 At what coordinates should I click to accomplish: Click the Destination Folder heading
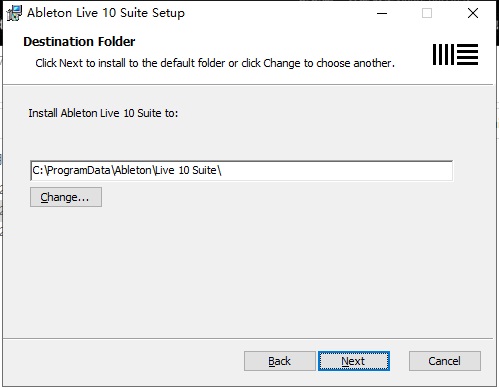79,42
